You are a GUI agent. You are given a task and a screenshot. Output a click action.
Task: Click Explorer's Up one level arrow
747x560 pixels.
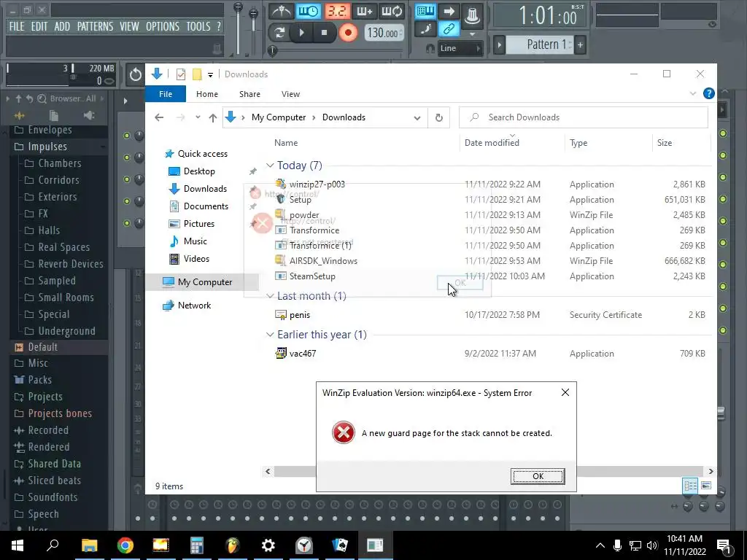pos(213,117)
